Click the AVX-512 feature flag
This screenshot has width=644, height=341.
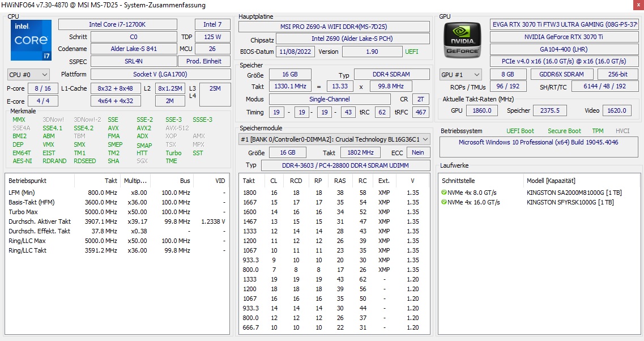pos(177,128)
